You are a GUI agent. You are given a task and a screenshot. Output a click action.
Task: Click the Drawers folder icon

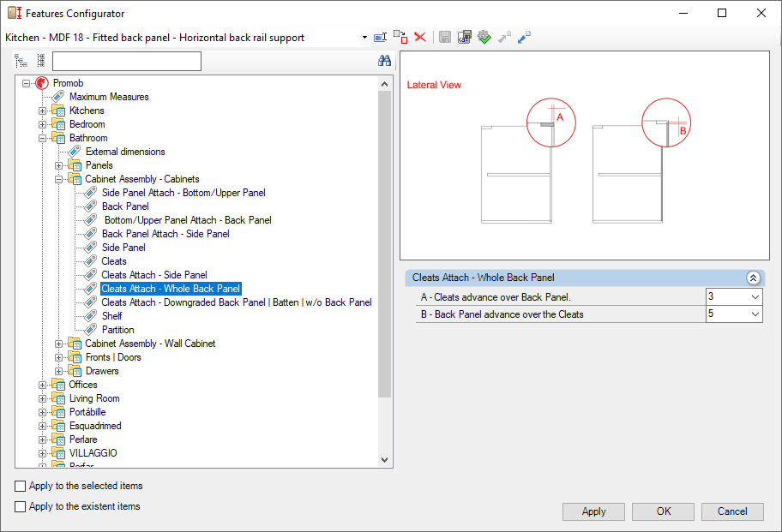(75, 371)
